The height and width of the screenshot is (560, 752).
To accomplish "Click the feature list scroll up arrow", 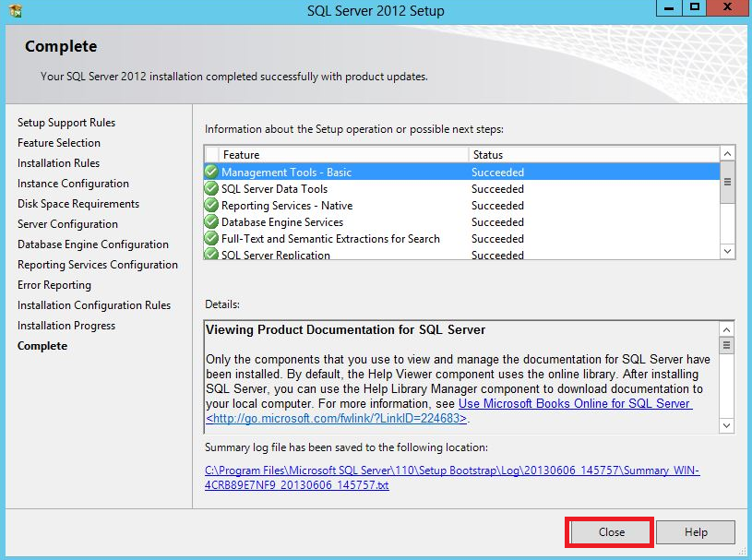I will point(727,154).
